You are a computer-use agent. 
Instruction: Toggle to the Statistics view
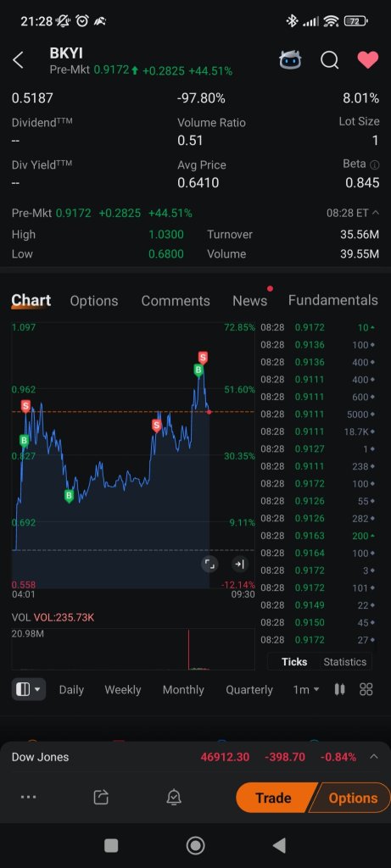click(344, 661)
